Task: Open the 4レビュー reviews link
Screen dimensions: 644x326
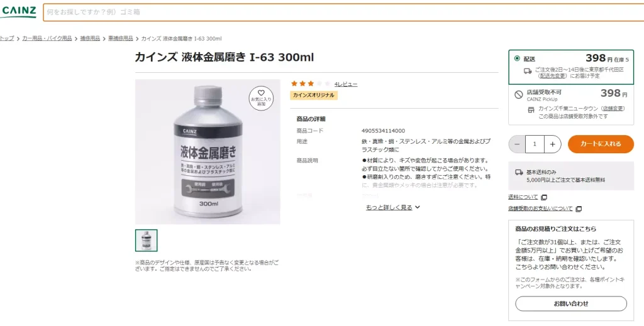Action: [x=345, y=84]
